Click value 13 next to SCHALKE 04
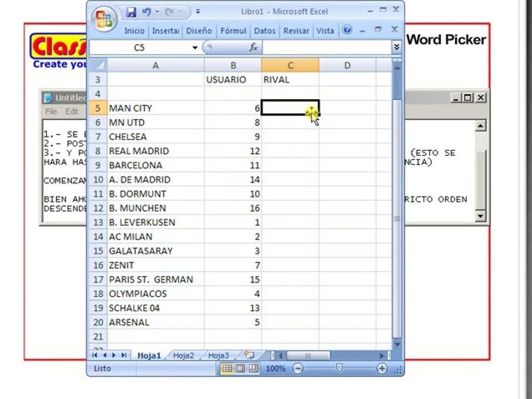Image resolution: width=532 pixels, height=399 pixels. pos(233,308)
